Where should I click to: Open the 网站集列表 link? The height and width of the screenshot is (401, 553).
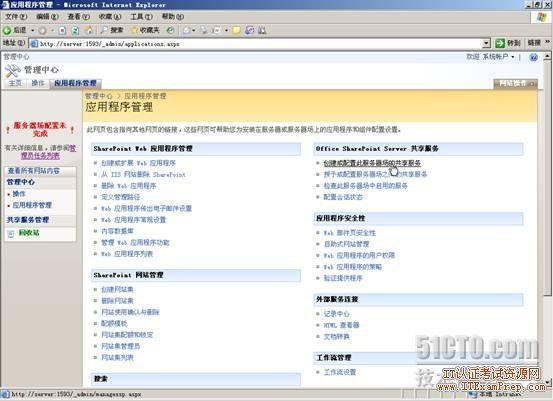[117, 358]
